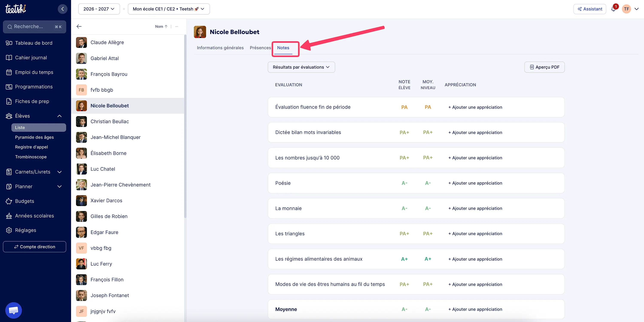Open the Assistant button

[589, 9]
